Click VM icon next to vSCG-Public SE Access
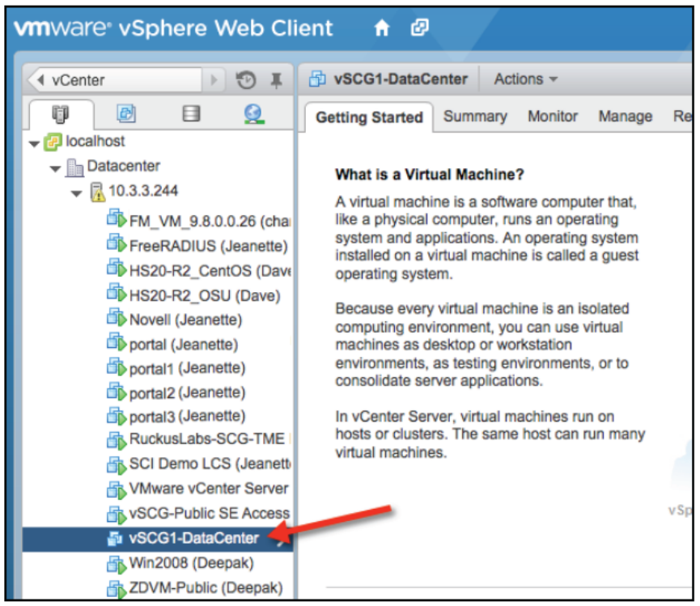This screenshot has height=606, width=700. (117, 515)
